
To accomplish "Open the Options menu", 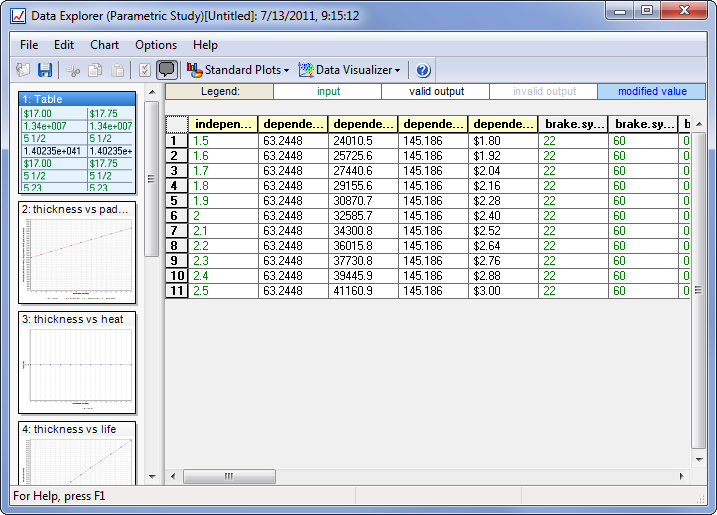I will (x=156, y=45).
